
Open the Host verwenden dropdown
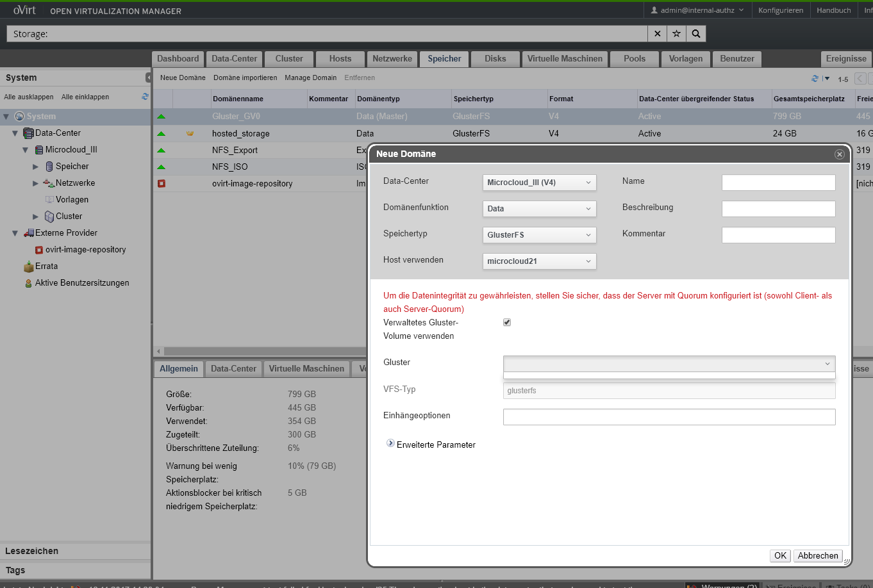coord(539,261)
